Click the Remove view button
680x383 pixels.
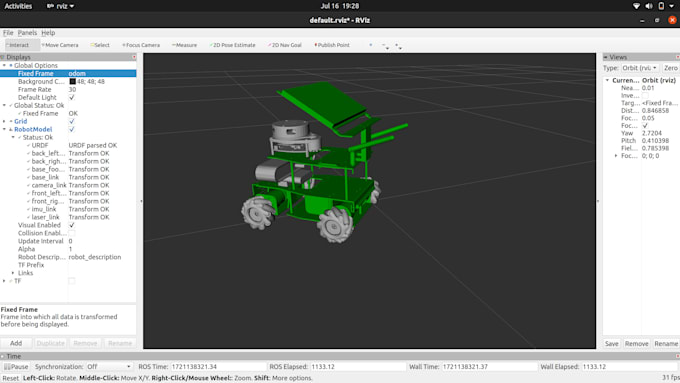636,344
